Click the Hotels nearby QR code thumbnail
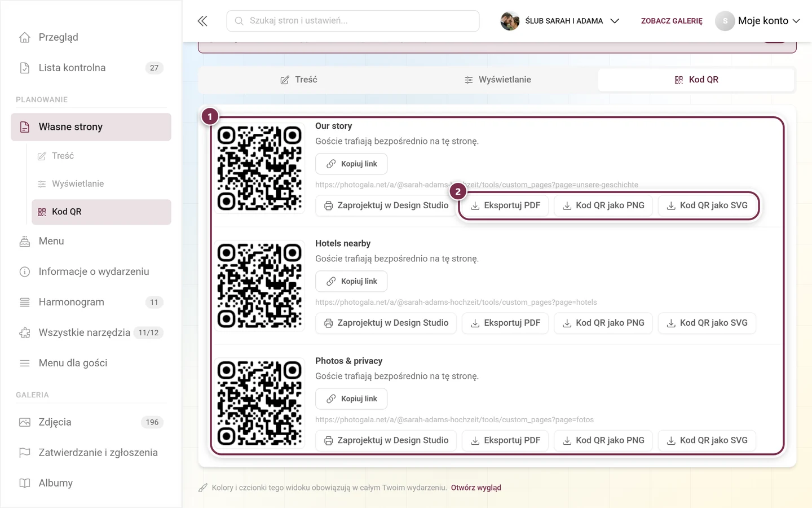Screen dimensions: 812x508 [x=260, y=286]
